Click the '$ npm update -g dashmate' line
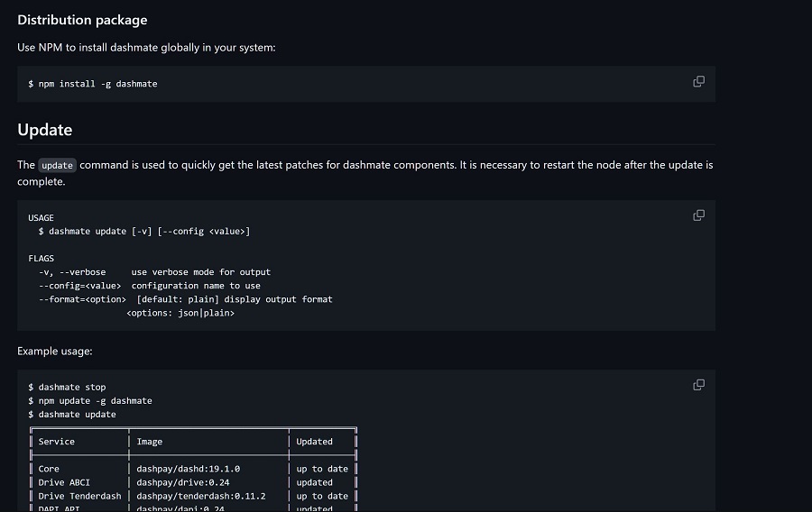 (x=90, y=401)
